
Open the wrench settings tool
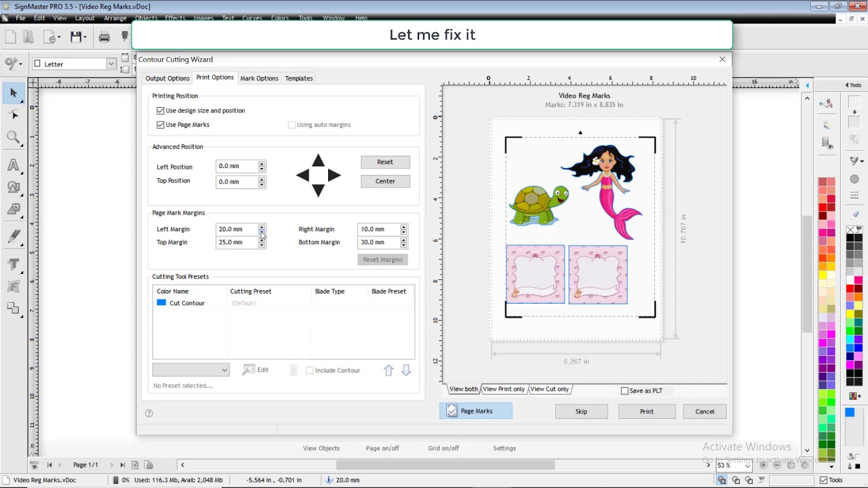pos(12,64)
